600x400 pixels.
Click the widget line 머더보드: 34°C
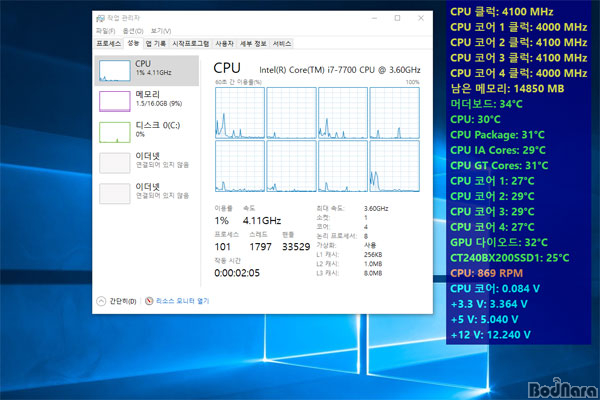(x=486, y=104)
